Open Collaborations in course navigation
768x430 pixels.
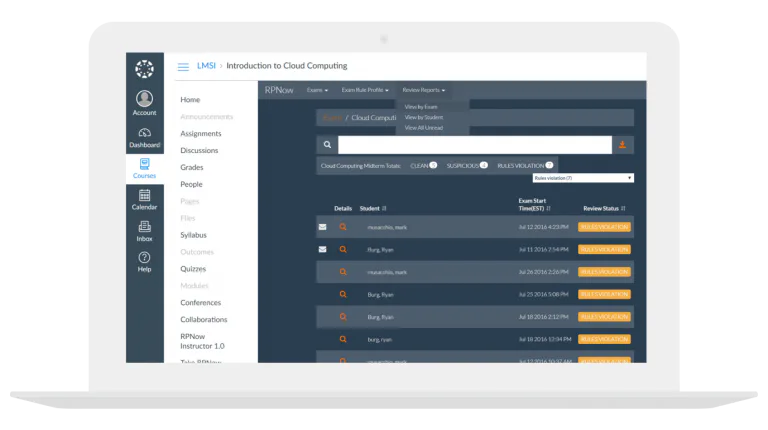[x=204, y=319]
